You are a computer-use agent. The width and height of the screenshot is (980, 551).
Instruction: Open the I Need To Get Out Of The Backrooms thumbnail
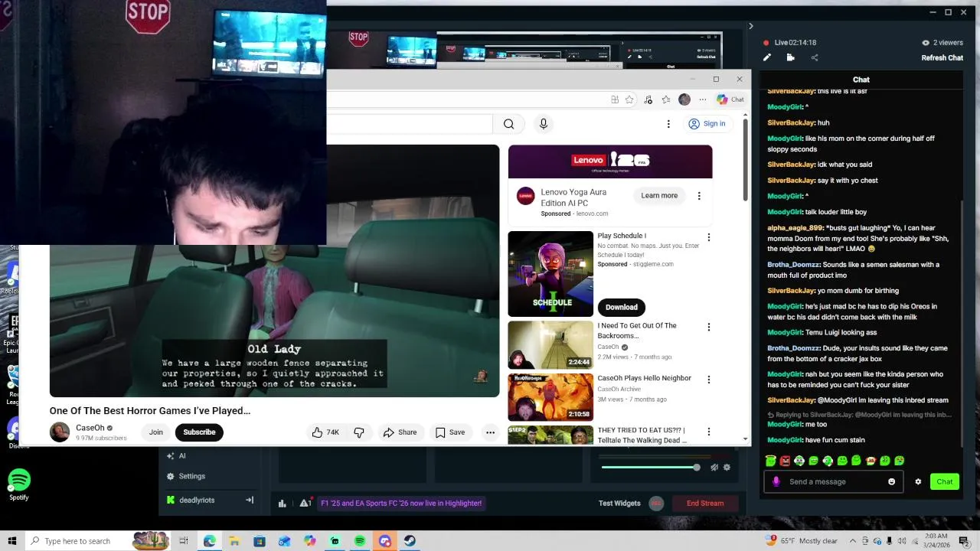tap(550, 345)
